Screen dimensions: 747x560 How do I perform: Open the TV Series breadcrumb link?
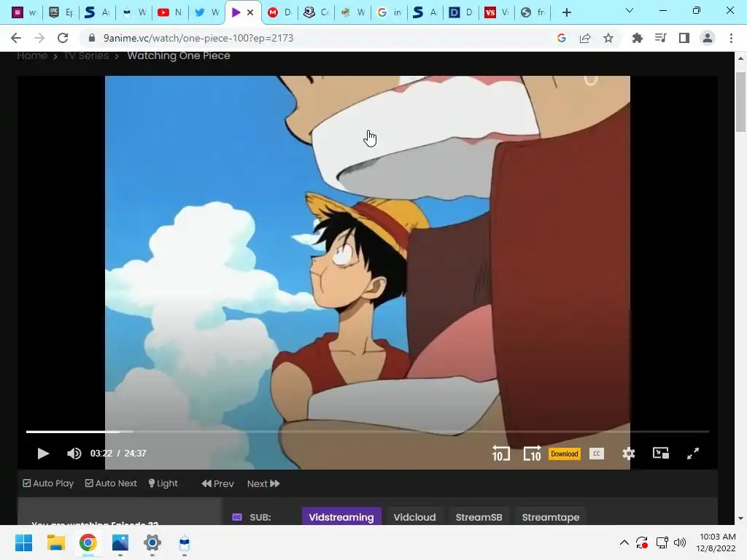pos(86,55)
